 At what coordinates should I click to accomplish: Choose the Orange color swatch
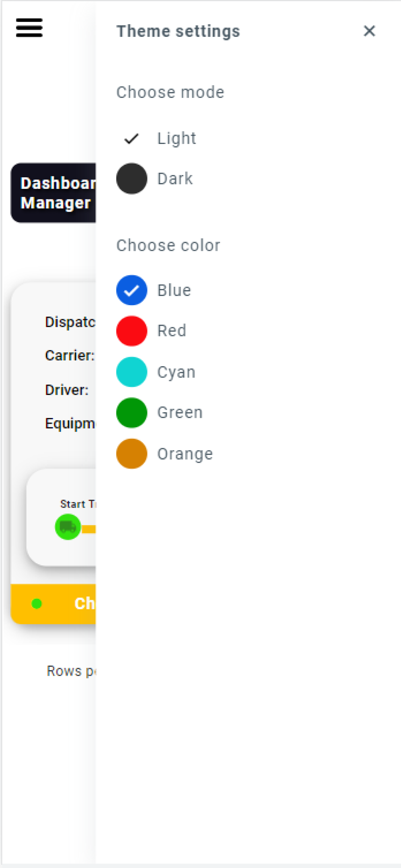[x=131, y=454]
